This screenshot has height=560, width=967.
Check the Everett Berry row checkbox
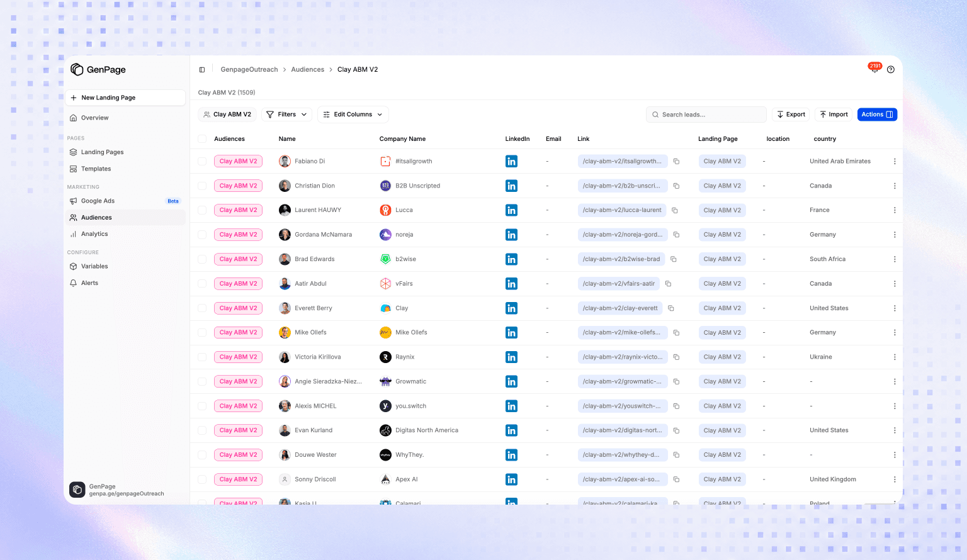pyautogui.click(x=202, y=308)
